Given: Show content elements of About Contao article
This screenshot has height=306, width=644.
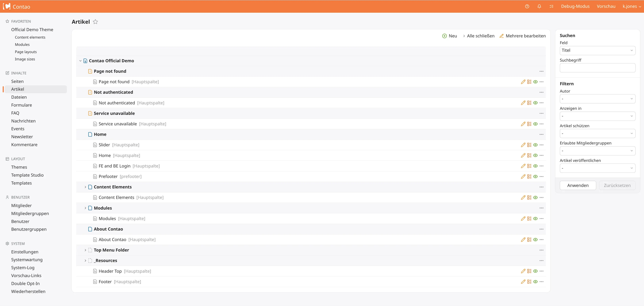Looking at the screenshot, I should tap(529, 240).
